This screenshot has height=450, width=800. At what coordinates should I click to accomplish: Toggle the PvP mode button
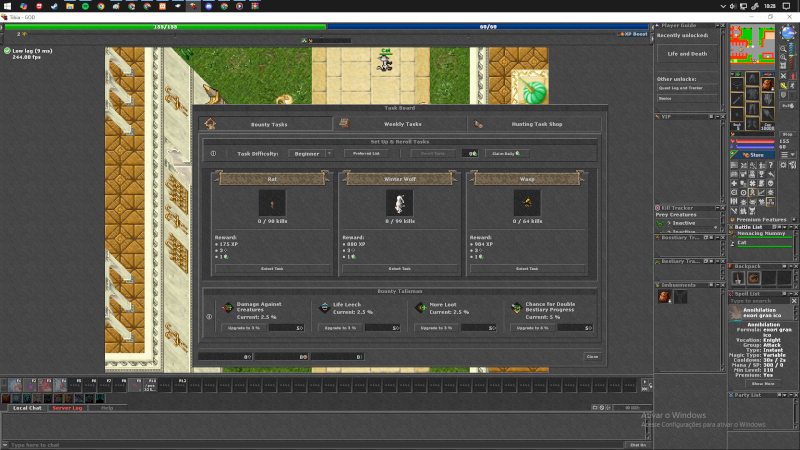(x=788, y=106)
